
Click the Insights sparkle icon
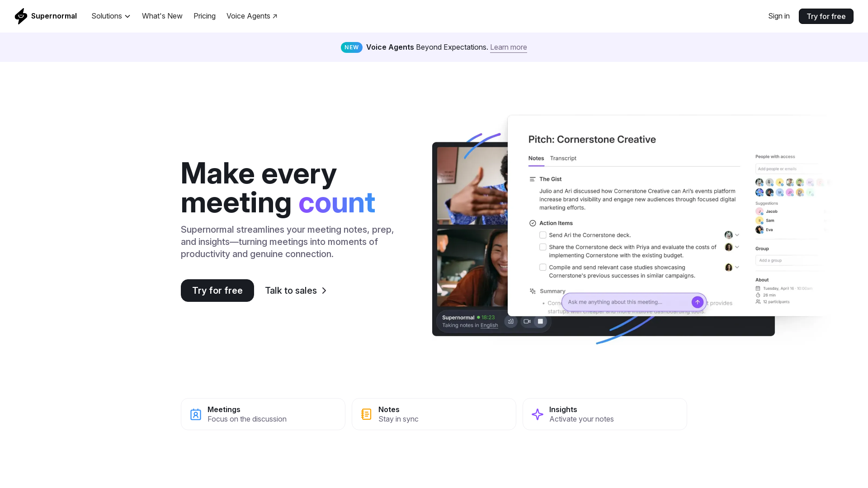[x=538, y=414]
